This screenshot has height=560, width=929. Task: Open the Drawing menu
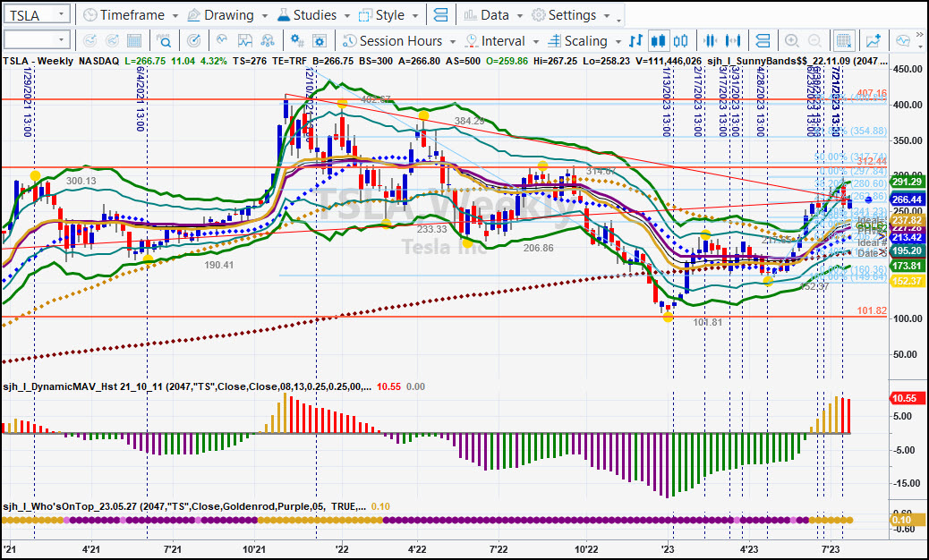click(x=227, y=15)
